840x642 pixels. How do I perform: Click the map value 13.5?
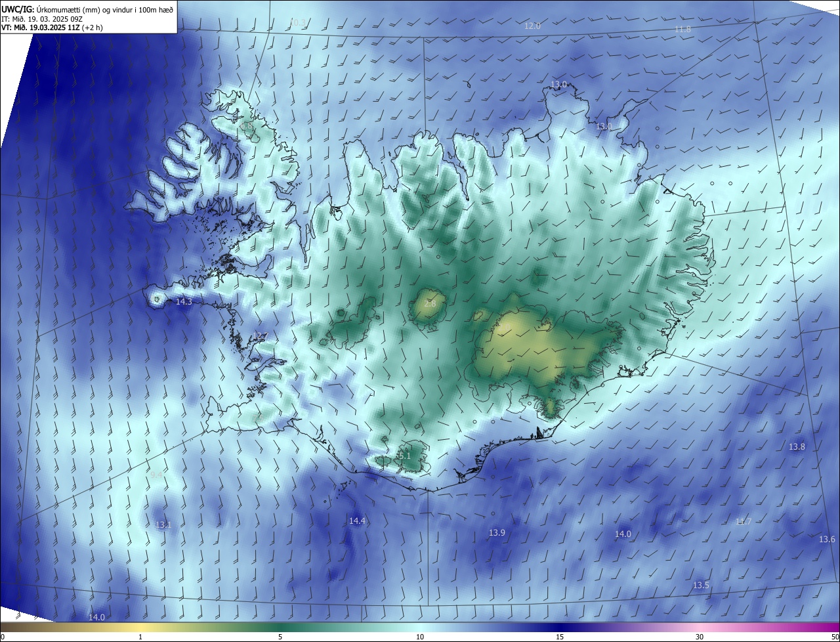(x=701, y=585)
